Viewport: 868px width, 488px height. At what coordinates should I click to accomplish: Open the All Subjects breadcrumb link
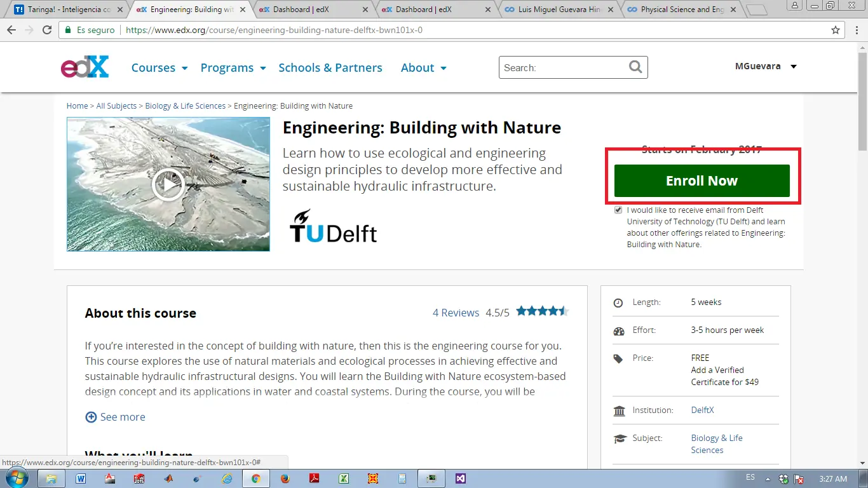click(116, 106)
